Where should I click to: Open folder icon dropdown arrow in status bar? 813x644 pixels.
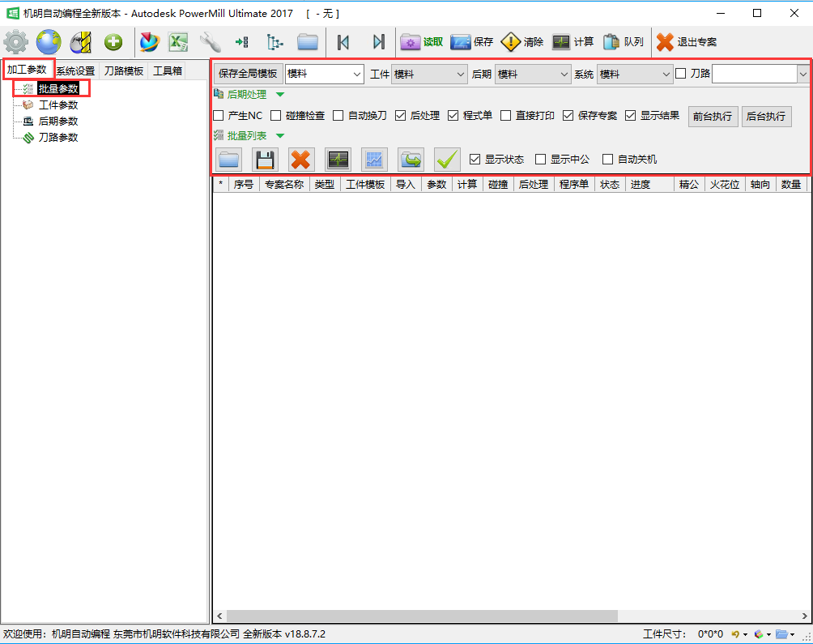(x=792, y=634)
